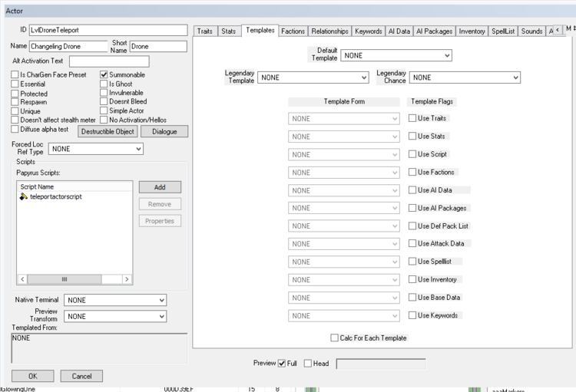The width and height of the screenshot is (576, 392).
Task: Open the AI Packages tab
Action: [x=435, y=31]
